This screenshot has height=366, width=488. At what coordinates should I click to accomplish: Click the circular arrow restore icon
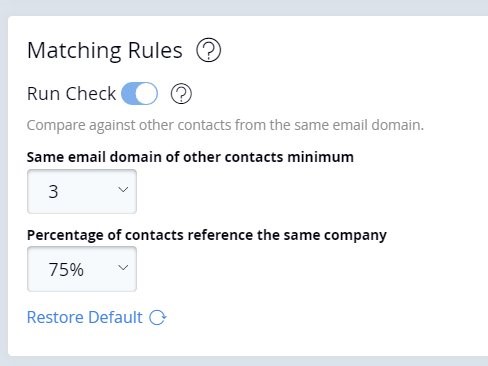(x=157, y=317)
